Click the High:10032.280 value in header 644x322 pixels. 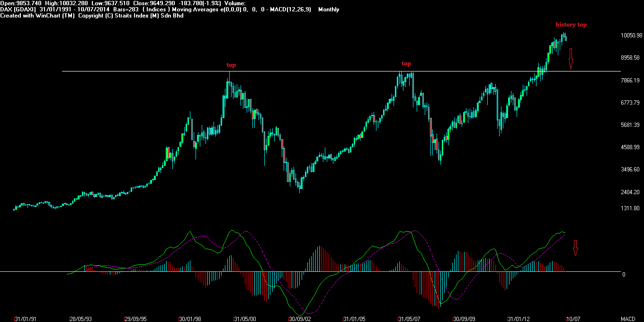pyautogui.click(x=66, y=3)
